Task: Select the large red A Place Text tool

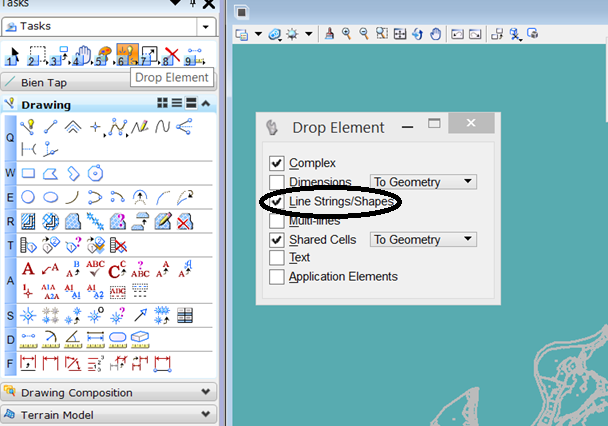Action: 28,268
